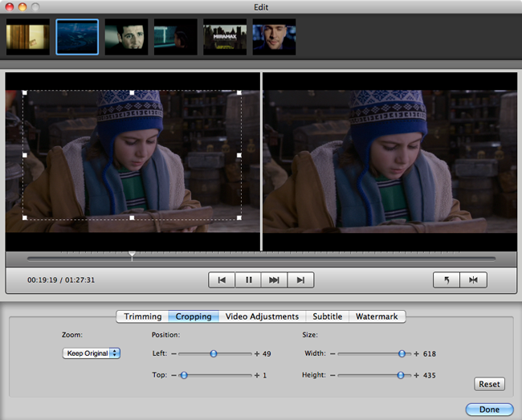This screenshot has width=522, height=420.
Task: Click the fast-forward next frame button
Action: (274, 280)
